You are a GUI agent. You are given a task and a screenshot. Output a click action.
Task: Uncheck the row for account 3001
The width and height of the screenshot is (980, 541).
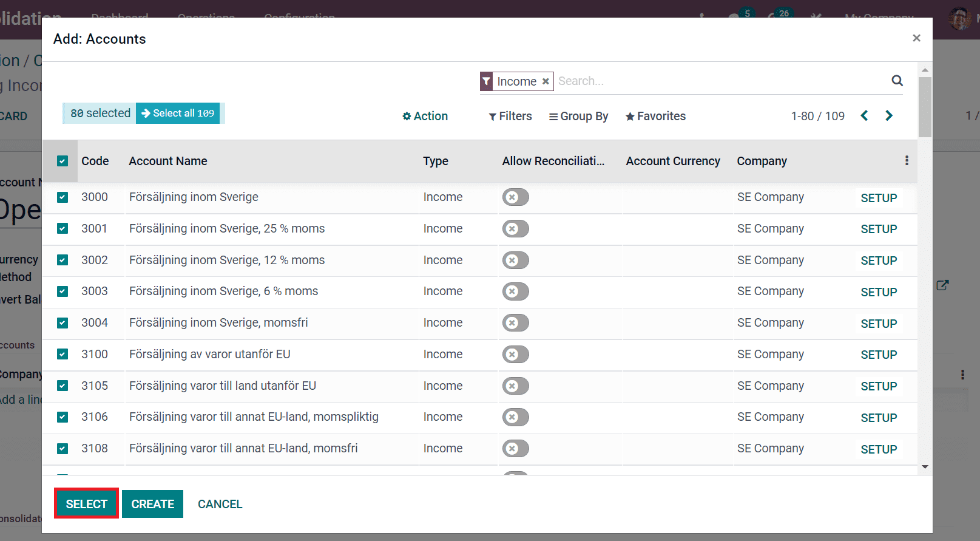[x=63, y=228]
